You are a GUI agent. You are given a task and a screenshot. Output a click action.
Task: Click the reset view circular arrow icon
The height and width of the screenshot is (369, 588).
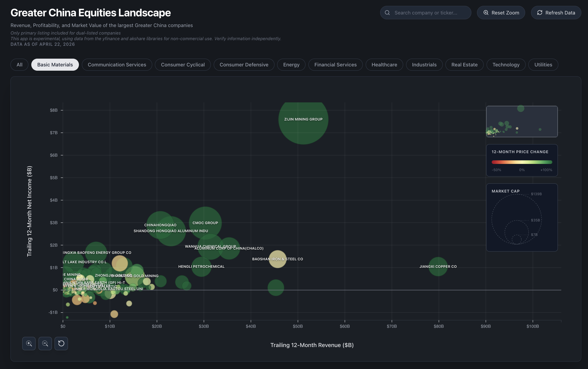(61, 343)
